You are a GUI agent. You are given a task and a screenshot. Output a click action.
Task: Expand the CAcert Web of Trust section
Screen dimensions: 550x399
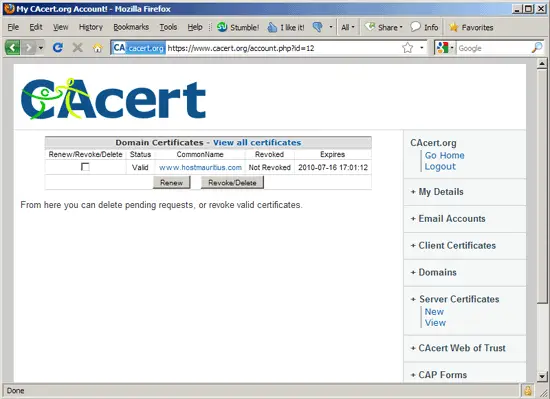coord(458,348)
